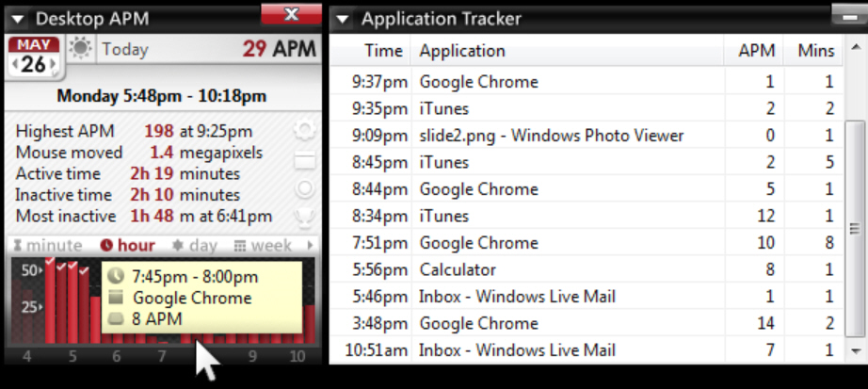Open Application Tracker title dropdown triangle
868x389 pixels.
pyautogui.click(x=343, y=20)
